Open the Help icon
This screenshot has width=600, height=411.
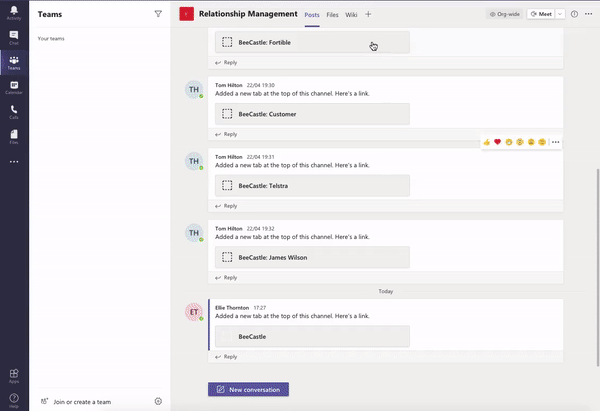(14, 400)
